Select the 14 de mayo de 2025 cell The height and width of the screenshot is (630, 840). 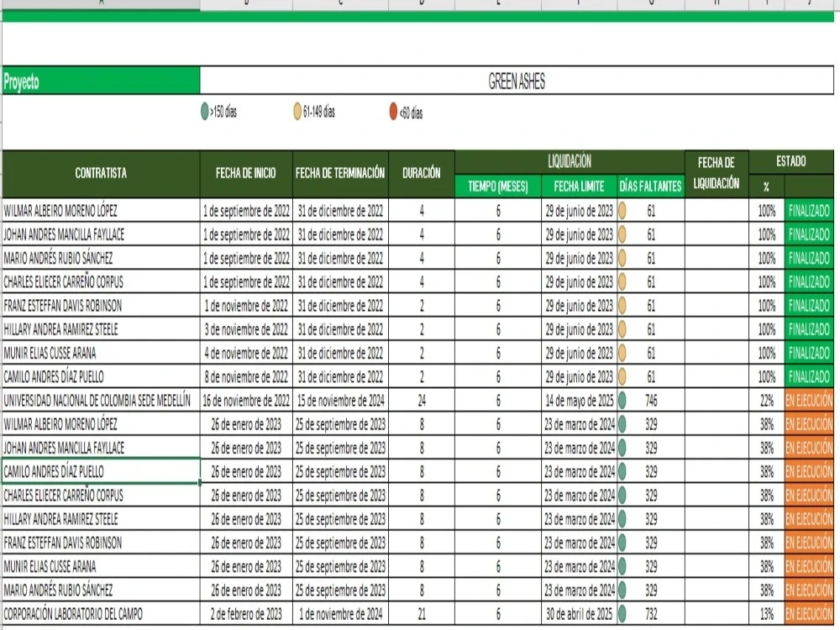(579, 400)
